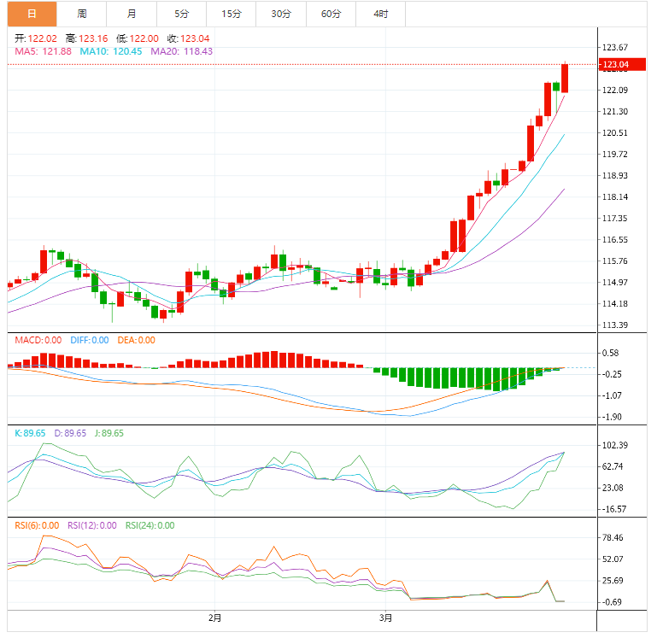The image size is (657, 644).
Task: Select the 日 daily chart tab
Action: click(x=32, y=14)
